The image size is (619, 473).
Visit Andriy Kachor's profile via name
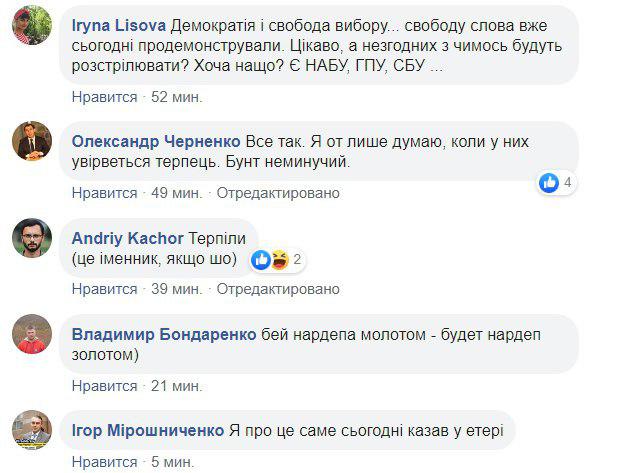coord(128,238)
